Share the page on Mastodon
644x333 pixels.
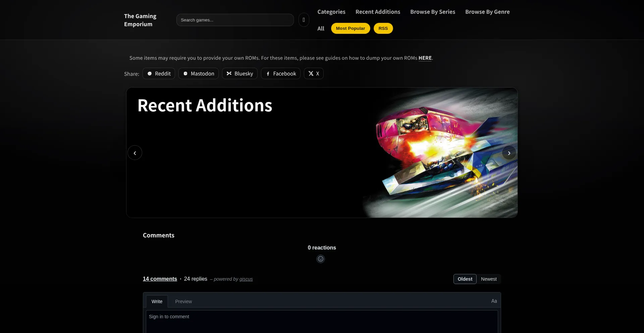199,73
